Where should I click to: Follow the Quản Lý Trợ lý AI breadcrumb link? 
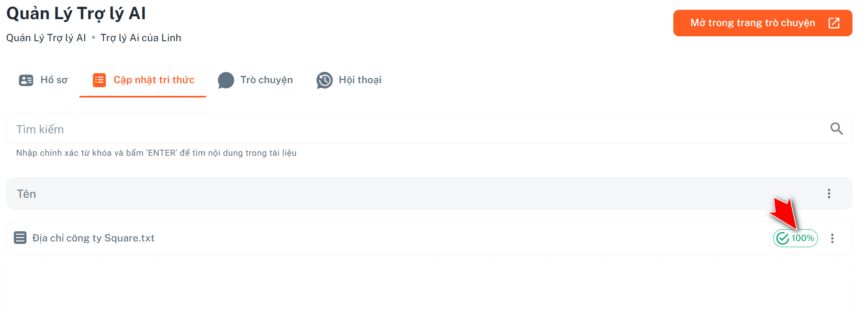coord(46,38)
